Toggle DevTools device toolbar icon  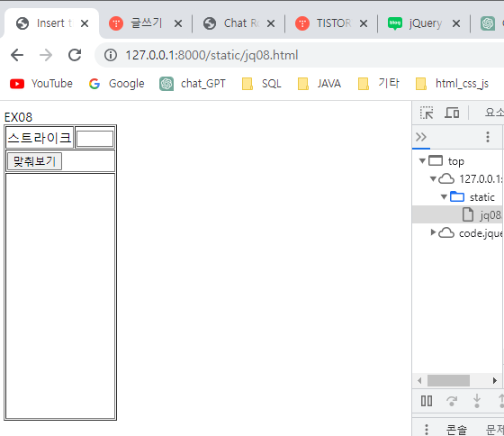pyautogui.click(x=452, y=113)
